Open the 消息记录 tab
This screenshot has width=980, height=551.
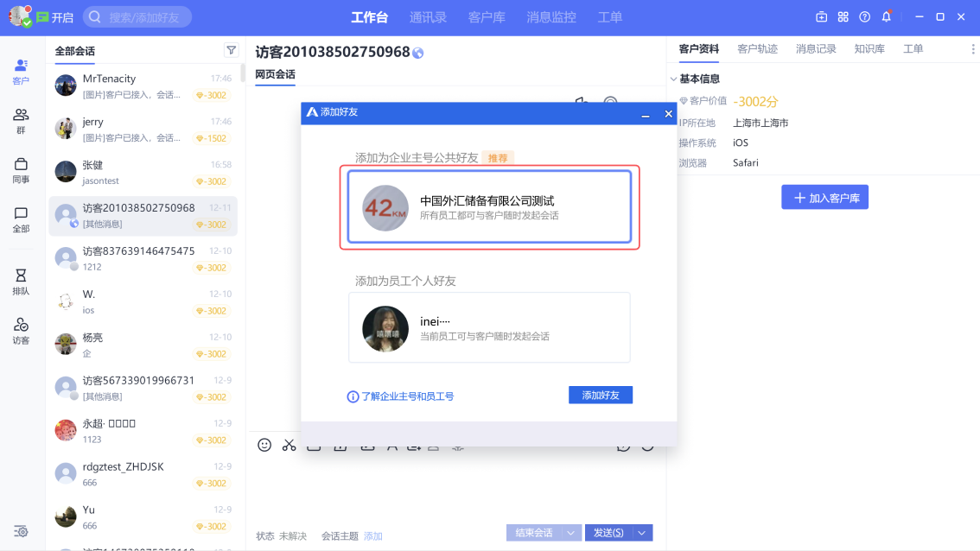click(x=816, y=48)
